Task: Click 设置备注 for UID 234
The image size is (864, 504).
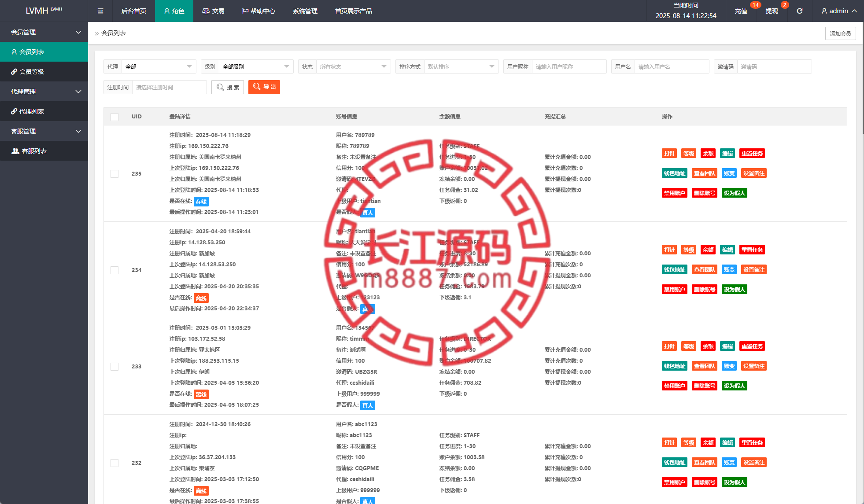Action: tap(754, 270)
